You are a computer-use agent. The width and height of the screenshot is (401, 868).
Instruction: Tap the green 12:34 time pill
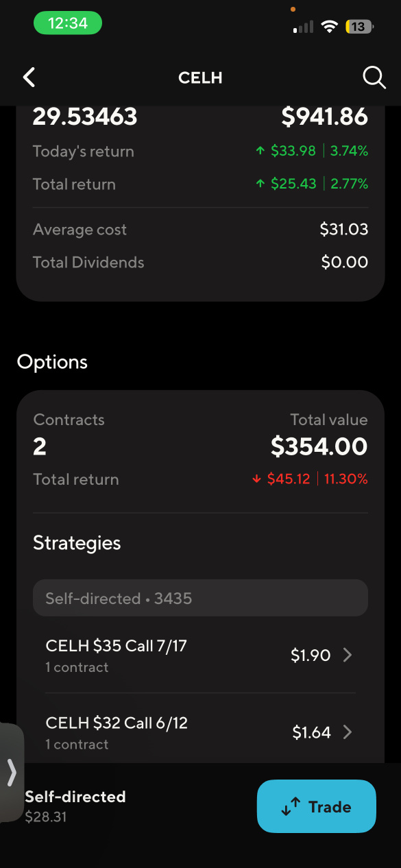pos(68,23)
